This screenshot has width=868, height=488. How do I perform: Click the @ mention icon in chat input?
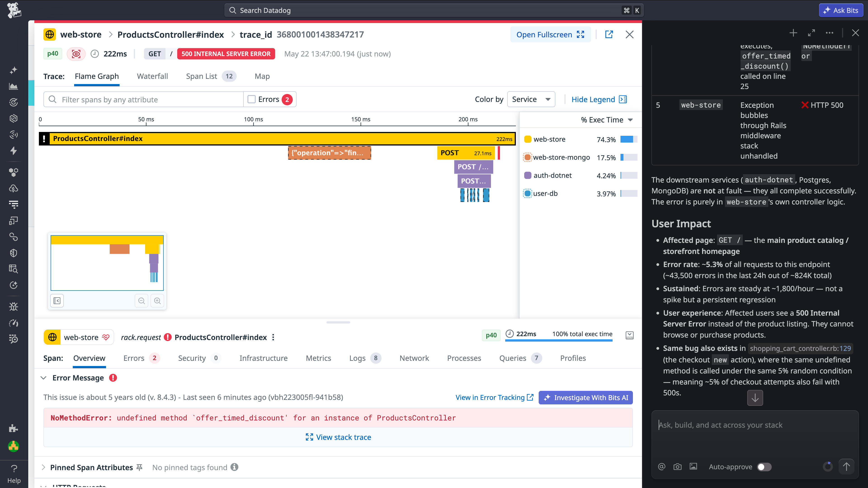tap(662, 467)
